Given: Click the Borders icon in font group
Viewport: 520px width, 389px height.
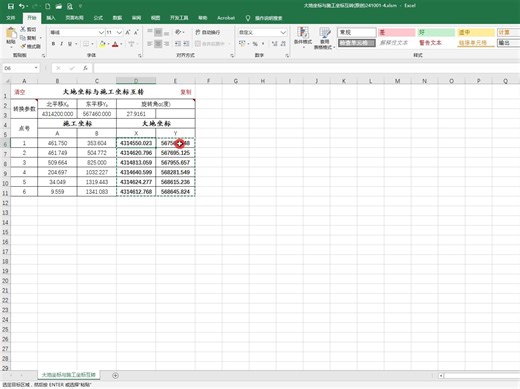Looking at the screenshot, I should click(x=86, y=44).
